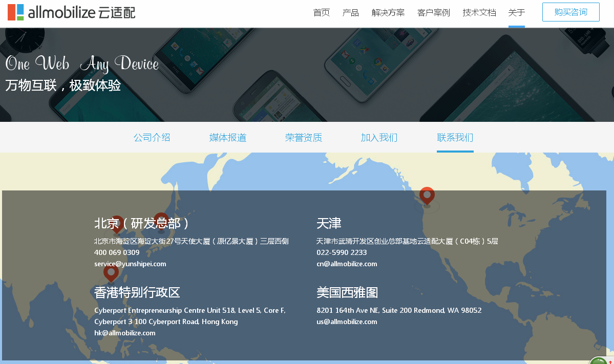
Task: Click the service@yunshipei.com email address
Action: coord(130,264)
